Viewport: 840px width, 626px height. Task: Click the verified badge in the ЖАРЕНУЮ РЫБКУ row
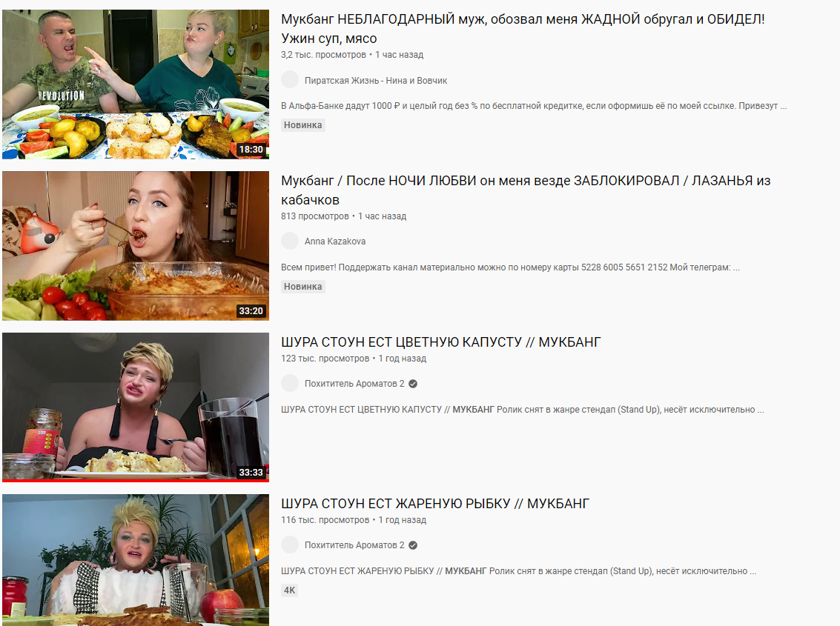click(413, 545)
